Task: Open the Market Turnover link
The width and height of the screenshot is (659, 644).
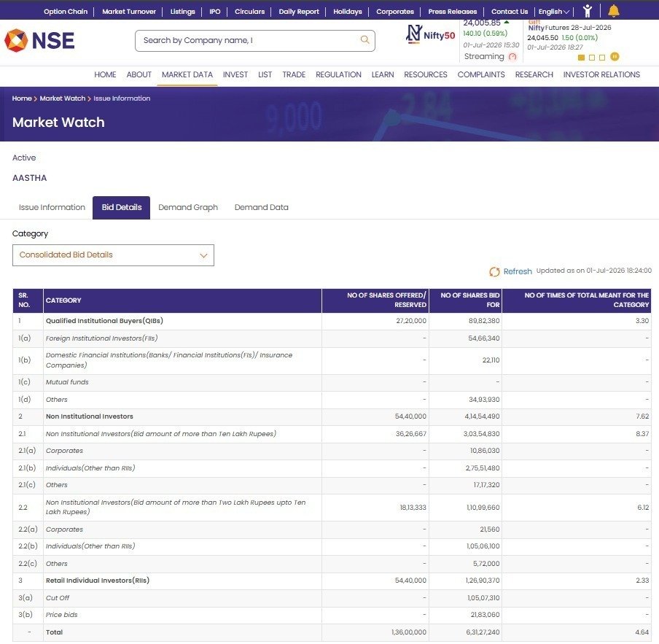Action: coord(129,12)
